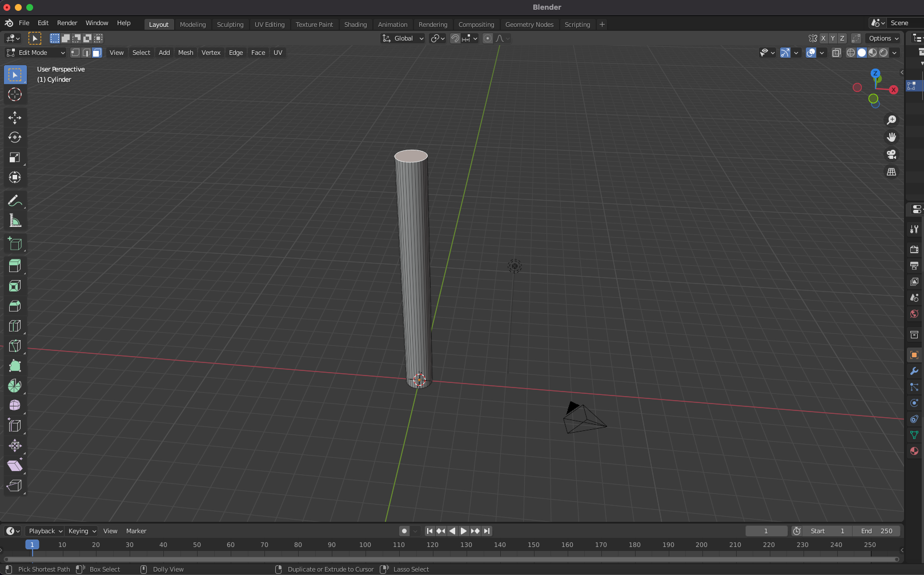924x575 pixels.
Task: Click the pan view hand icon
Action: [x=891, y=137]
